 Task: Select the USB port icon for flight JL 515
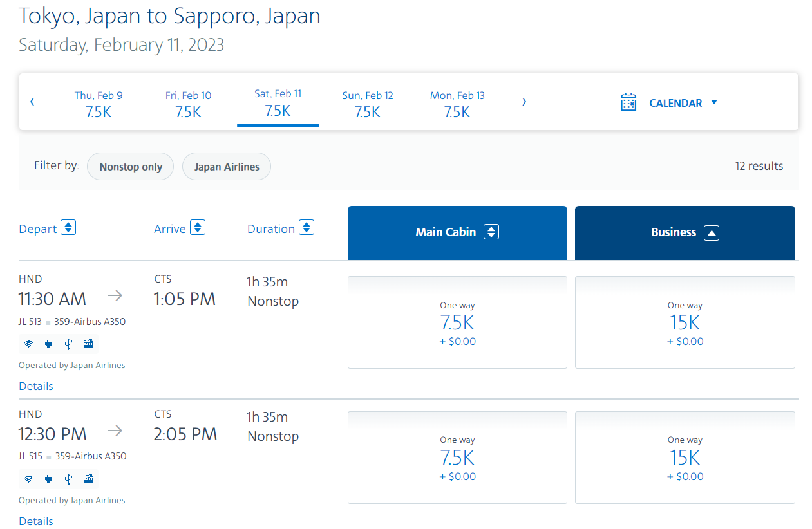[68, 479]
